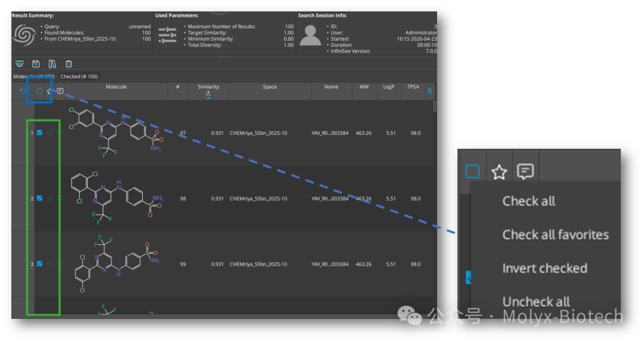Choose Invert checked menu entry
Viewport: 644px width, 342px height.
(544, 269)
